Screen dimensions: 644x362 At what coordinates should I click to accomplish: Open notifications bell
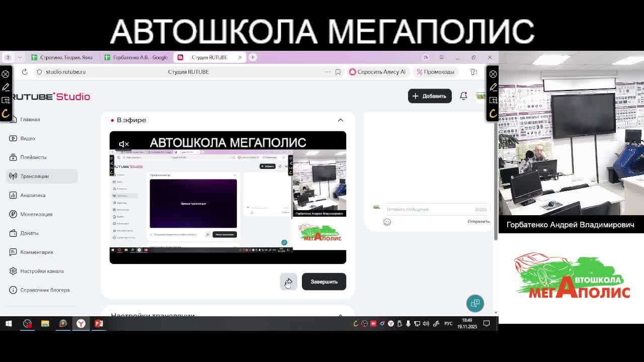(463, 96)
